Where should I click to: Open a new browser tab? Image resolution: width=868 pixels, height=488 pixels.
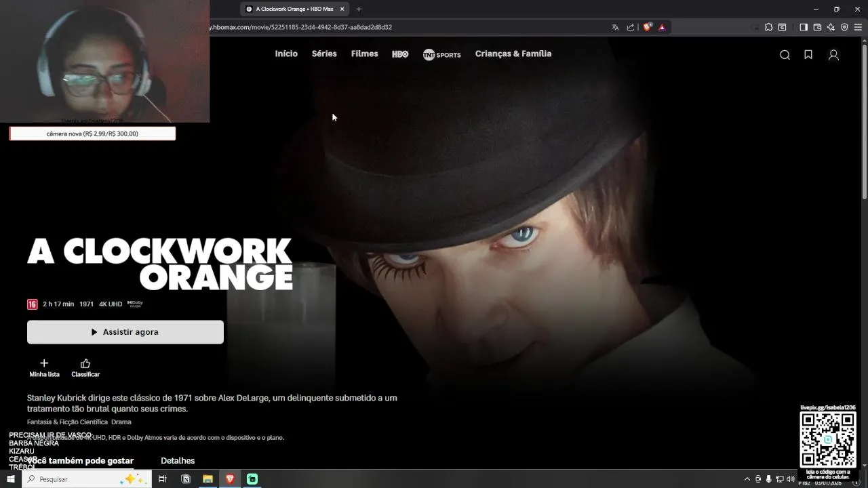click(x=359, y=9)
